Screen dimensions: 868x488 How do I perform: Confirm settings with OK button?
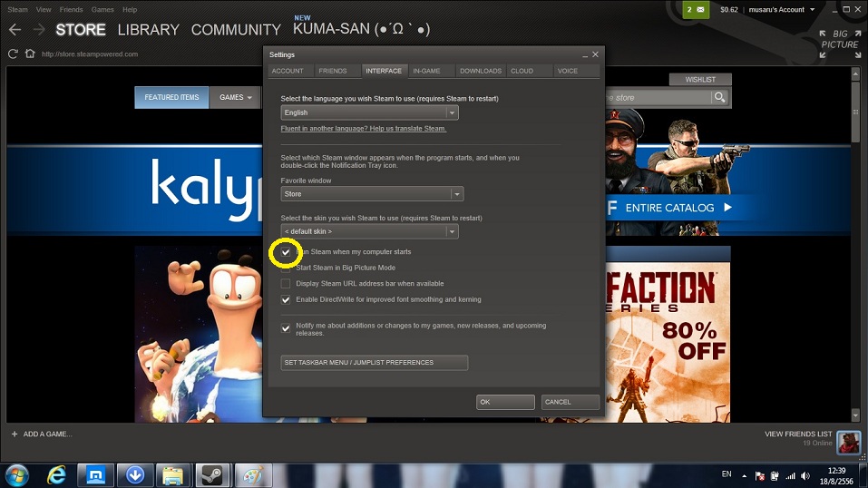pyautogui.click(x=505, y=402)
